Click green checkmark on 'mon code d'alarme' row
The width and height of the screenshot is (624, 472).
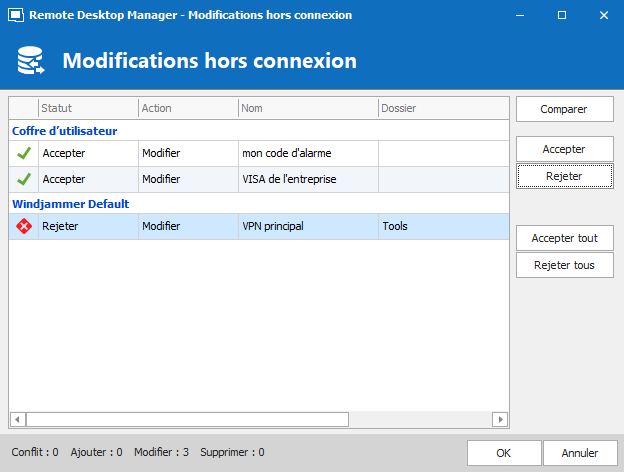coord(24,153)
